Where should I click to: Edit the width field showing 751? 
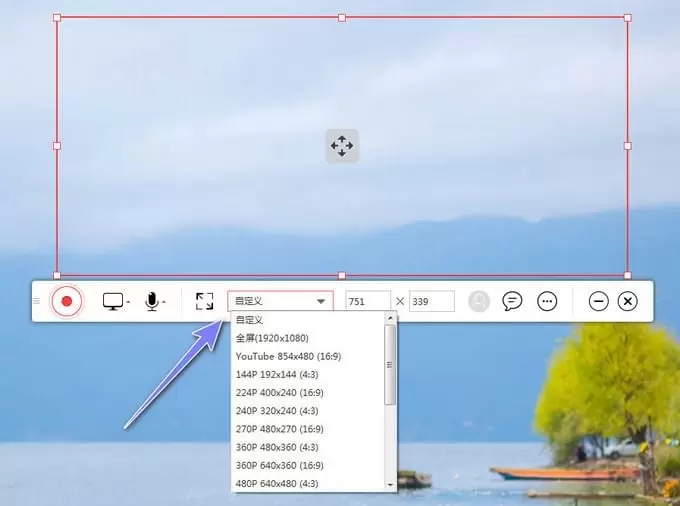click(368, 301)
